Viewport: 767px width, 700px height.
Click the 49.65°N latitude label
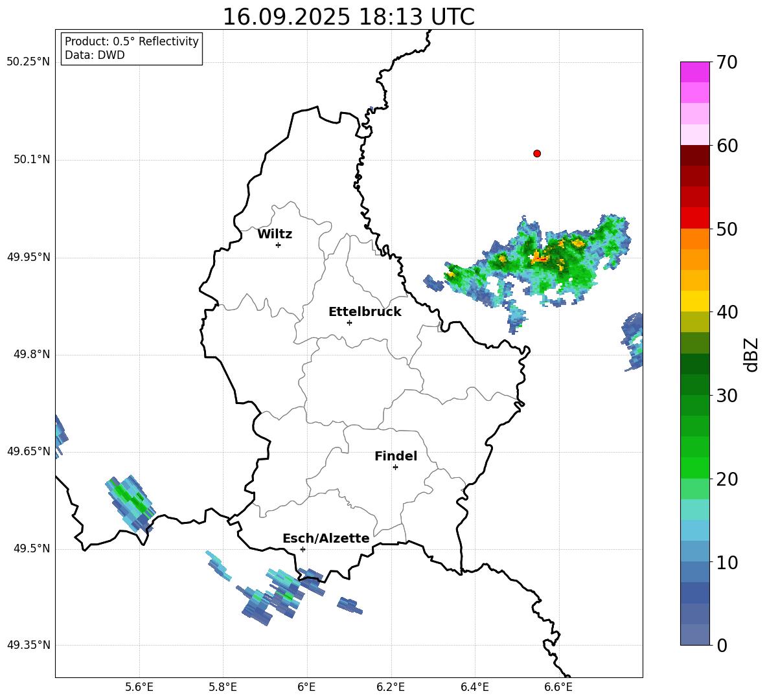click(29, 451)
